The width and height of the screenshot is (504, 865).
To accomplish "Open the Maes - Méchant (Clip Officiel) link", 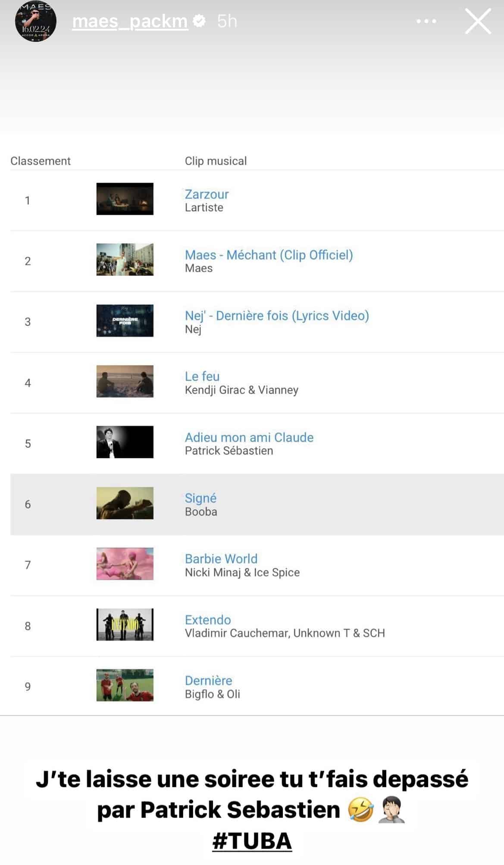I will [x=269, y=255].
